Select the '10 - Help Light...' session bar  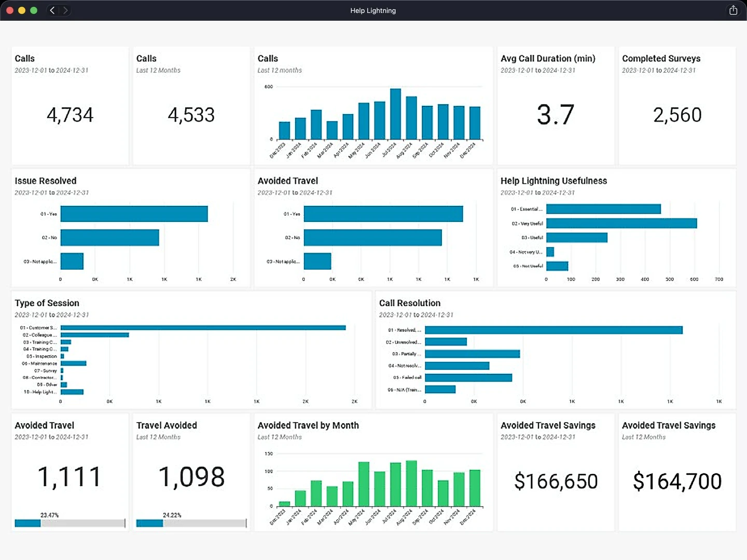click(x=72, y=392)
